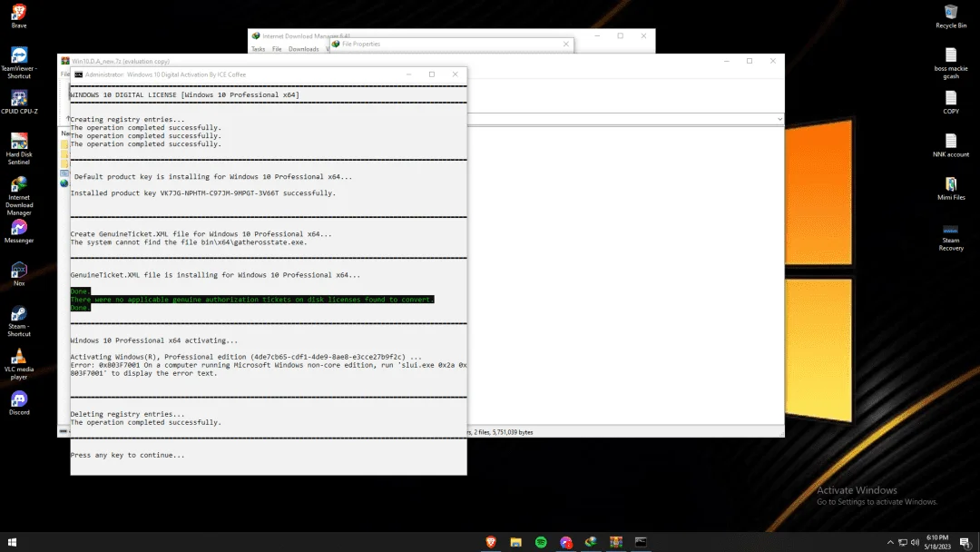
Task: Switch to WinRAR taskbar icon
Action: click(x=615, y=542)
